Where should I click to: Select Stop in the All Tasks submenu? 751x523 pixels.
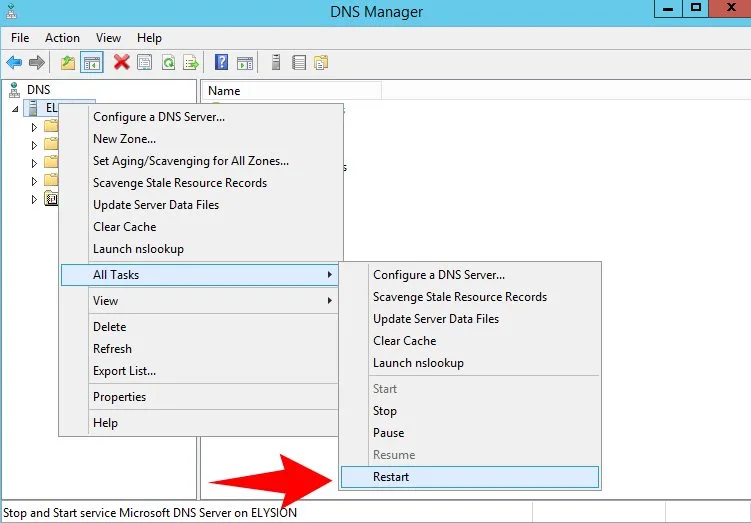pos(385,411)
